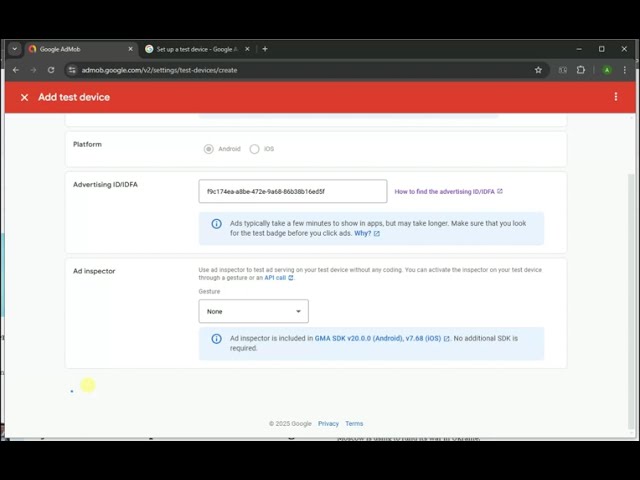Click the info icon in ads timing notice

coord(216,224)
